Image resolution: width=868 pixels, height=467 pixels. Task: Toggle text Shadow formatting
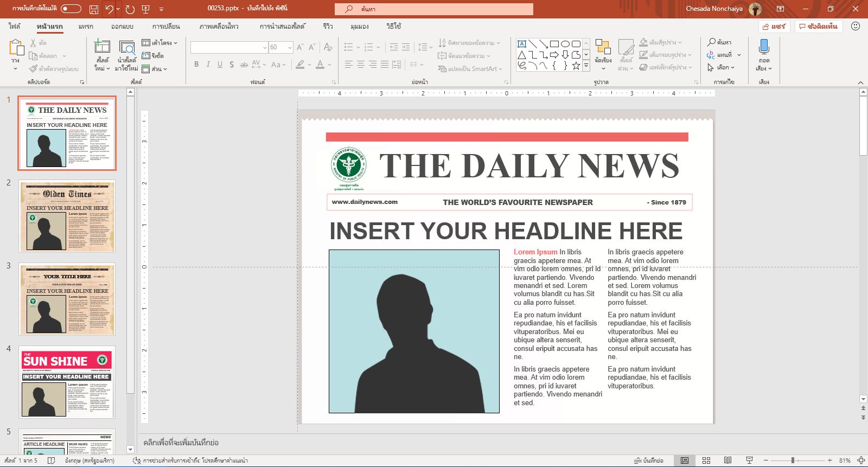(232, 65)
